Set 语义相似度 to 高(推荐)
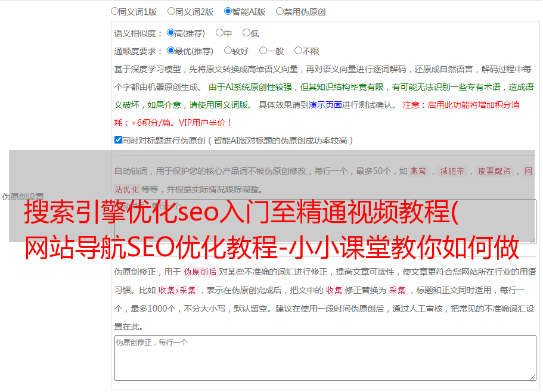Viewport: 543px width, 392px height. (x=170, y=33)
